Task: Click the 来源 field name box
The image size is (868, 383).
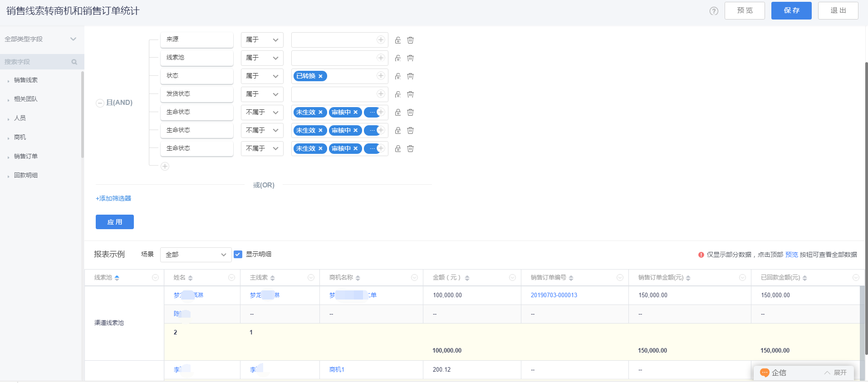Action: point(197,40)
